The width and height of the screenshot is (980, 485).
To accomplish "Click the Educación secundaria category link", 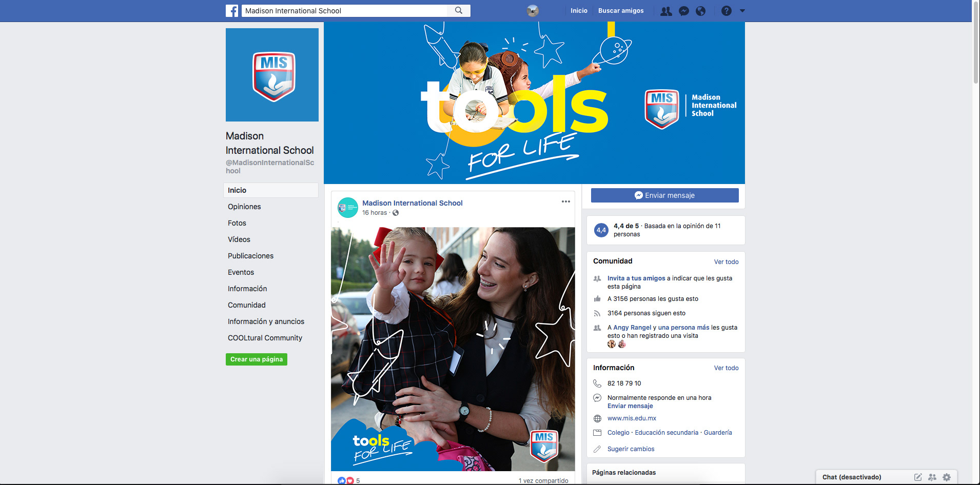I will 667,433.
